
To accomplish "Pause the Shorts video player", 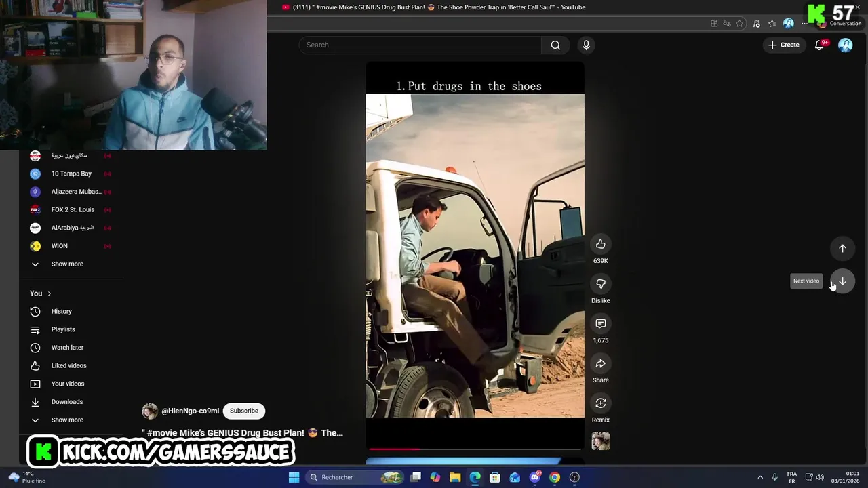I will coord(475,255).
